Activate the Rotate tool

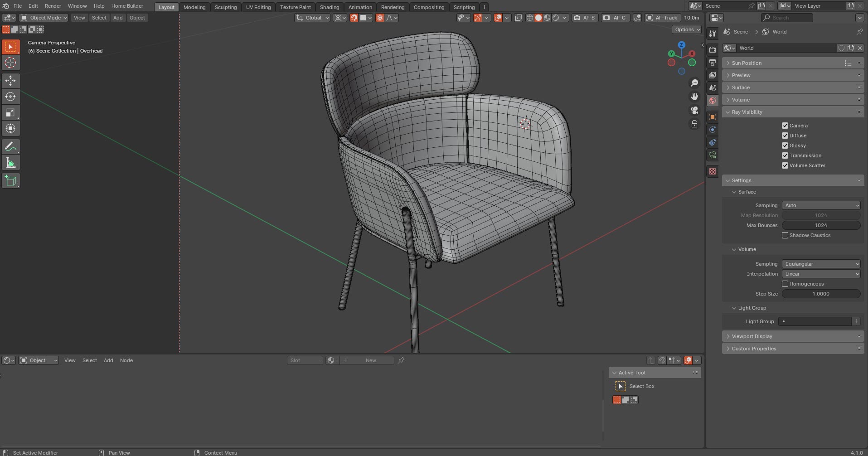click(10, 97)
